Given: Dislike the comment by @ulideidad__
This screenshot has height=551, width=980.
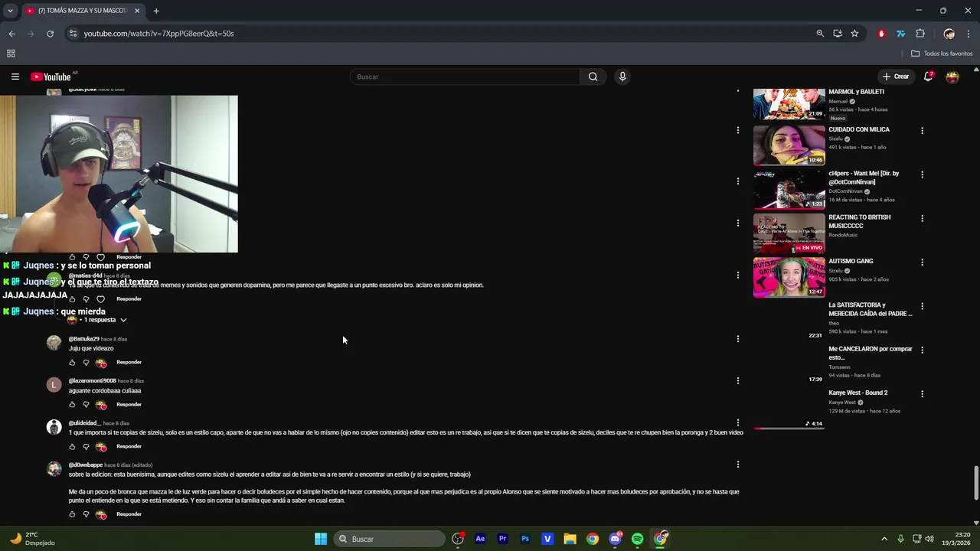Looking at the screenshot, I should pyautogui.click(x=86, y=447).
